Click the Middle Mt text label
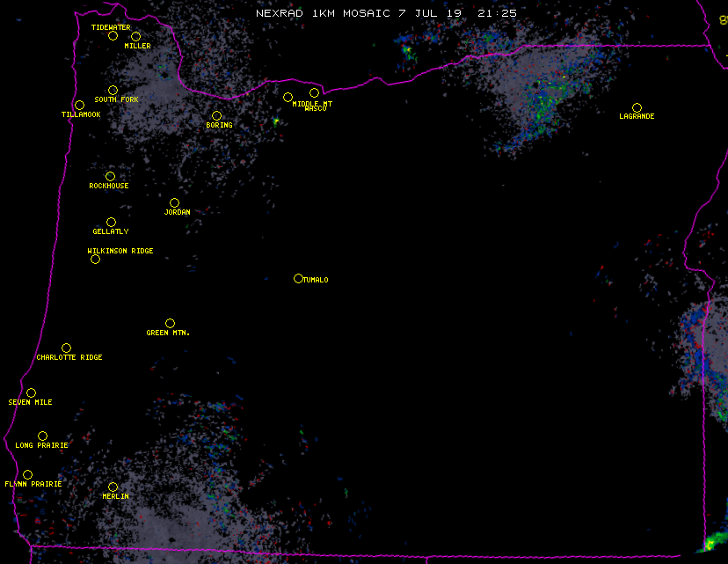This screenshot has height=564, width=728. pyautogui.click(x=312, y=104)
